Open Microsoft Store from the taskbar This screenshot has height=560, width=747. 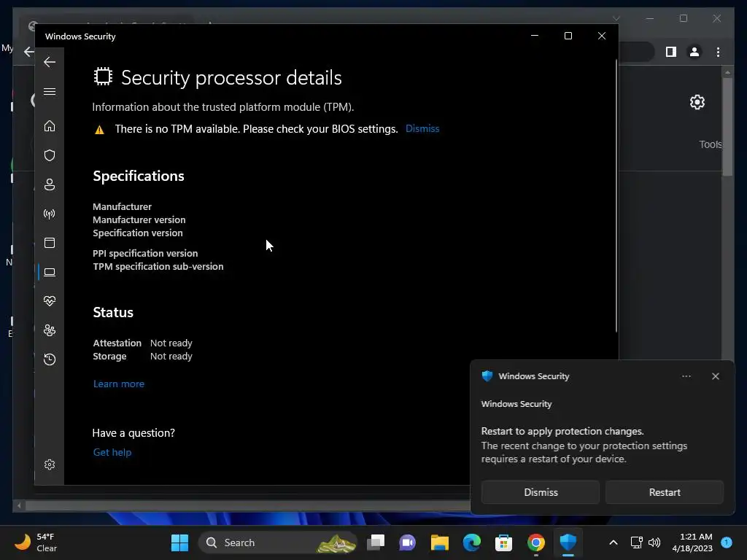[x=503, y=542]
